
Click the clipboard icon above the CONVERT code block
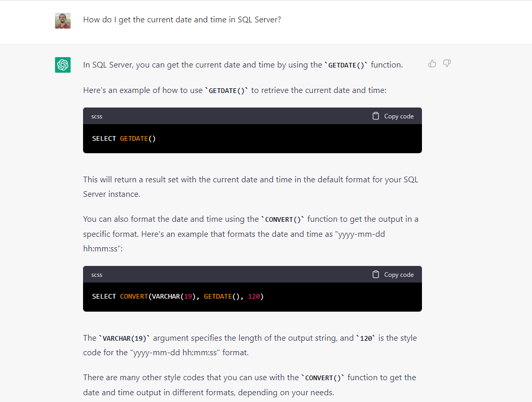376,275
